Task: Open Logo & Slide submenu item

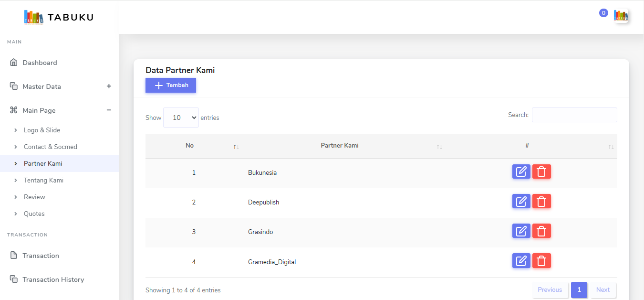Action: click(42, 130)
